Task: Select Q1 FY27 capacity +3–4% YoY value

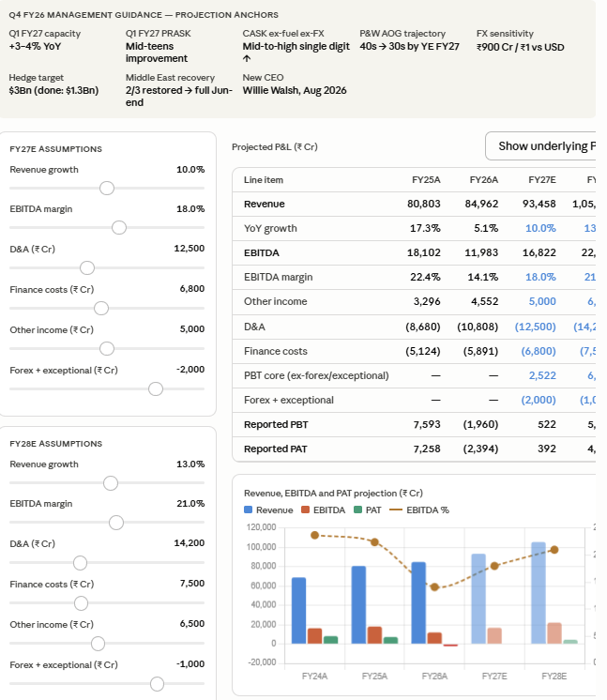Action: (35, 46)
